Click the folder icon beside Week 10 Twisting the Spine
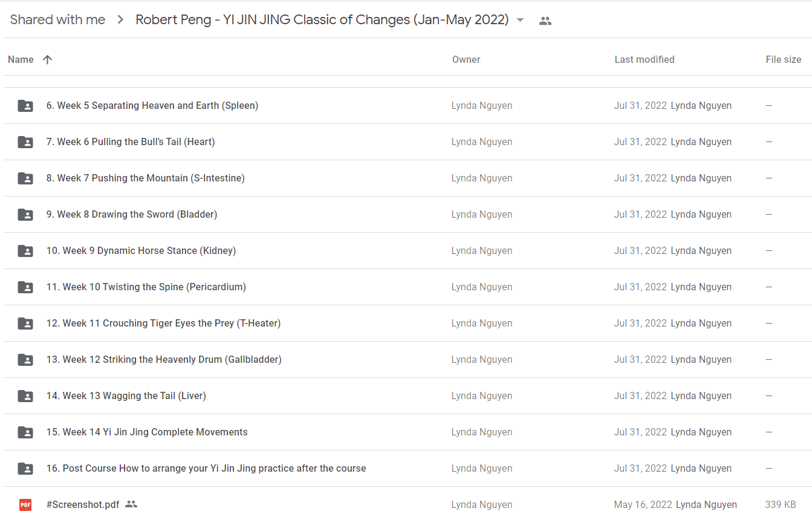Image resolution: width=812 pixels, height=514 pixels. (x=25, y=287)
